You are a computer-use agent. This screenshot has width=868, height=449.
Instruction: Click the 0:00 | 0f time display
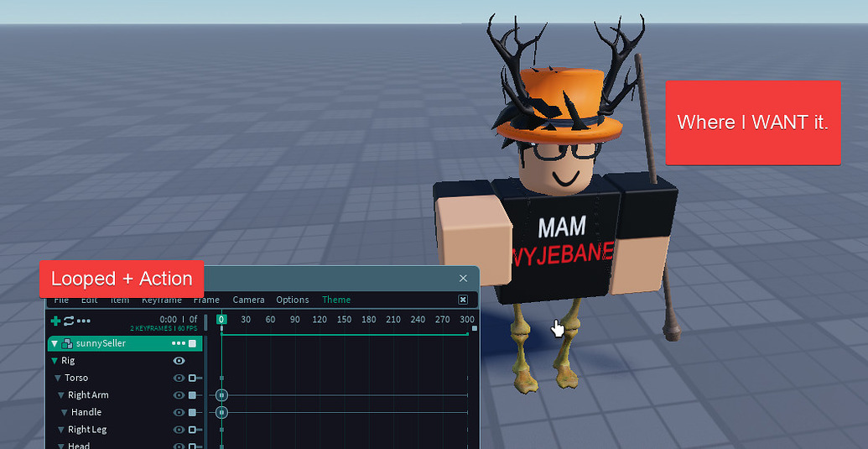179,319
